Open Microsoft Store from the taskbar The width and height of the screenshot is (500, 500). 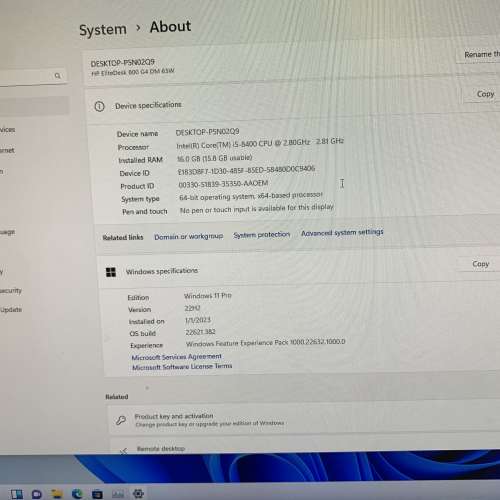(x=97, y=494)
